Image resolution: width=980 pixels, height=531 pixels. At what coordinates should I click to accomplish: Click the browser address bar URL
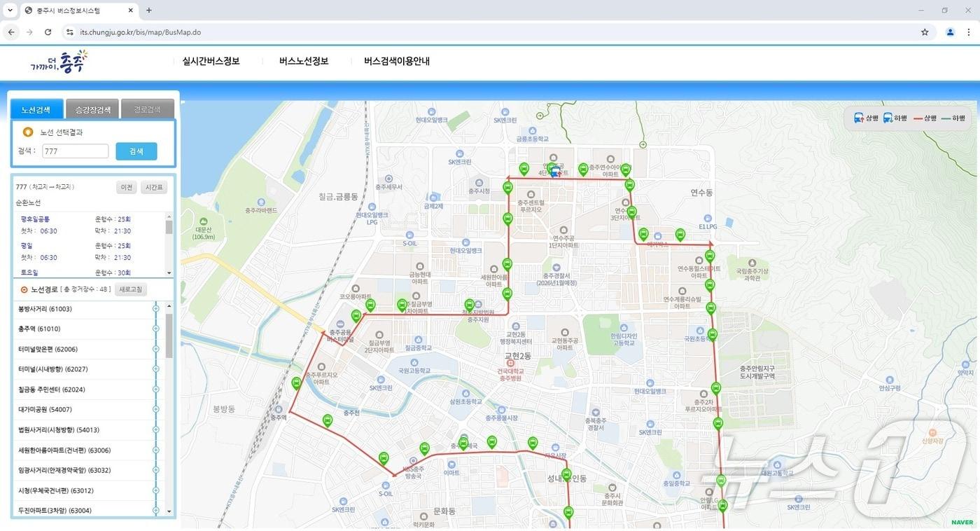[141, 32]
